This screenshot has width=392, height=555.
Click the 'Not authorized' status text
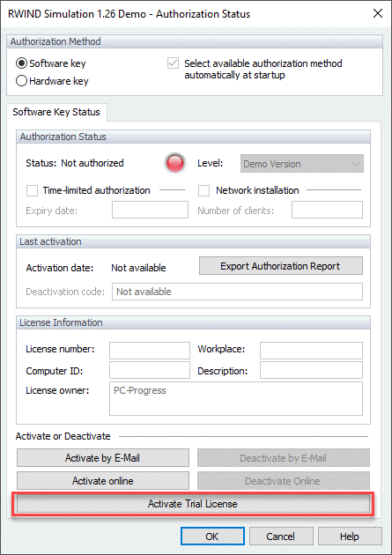point(92,163)
